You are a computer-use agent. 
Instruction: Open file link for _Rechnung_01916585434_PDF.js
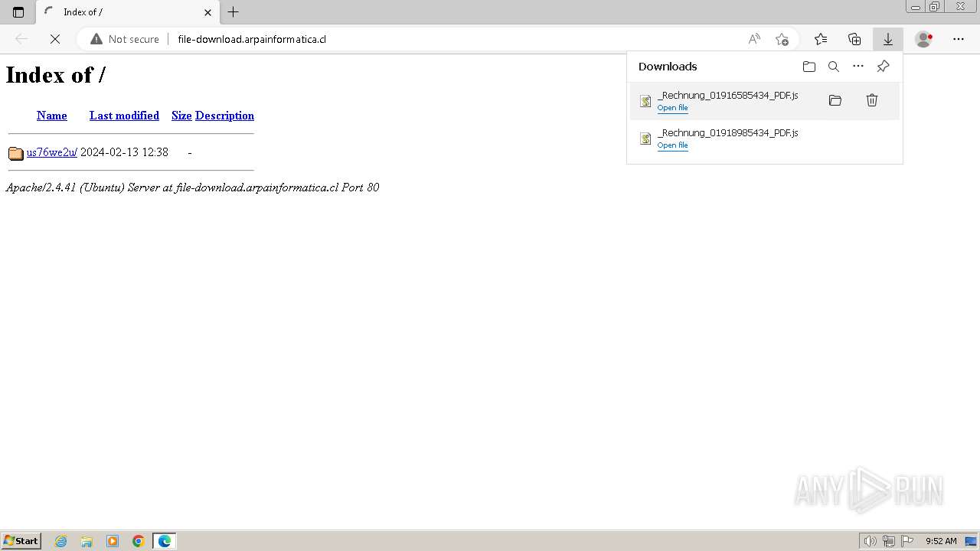[672, 108]
